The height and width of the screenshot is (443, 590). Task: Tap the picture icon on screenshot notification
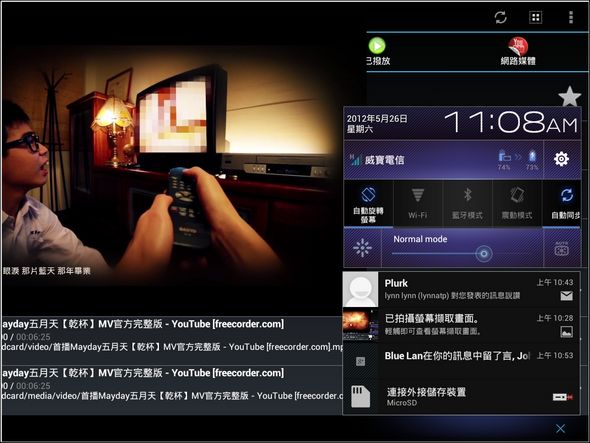click(566, 332)
